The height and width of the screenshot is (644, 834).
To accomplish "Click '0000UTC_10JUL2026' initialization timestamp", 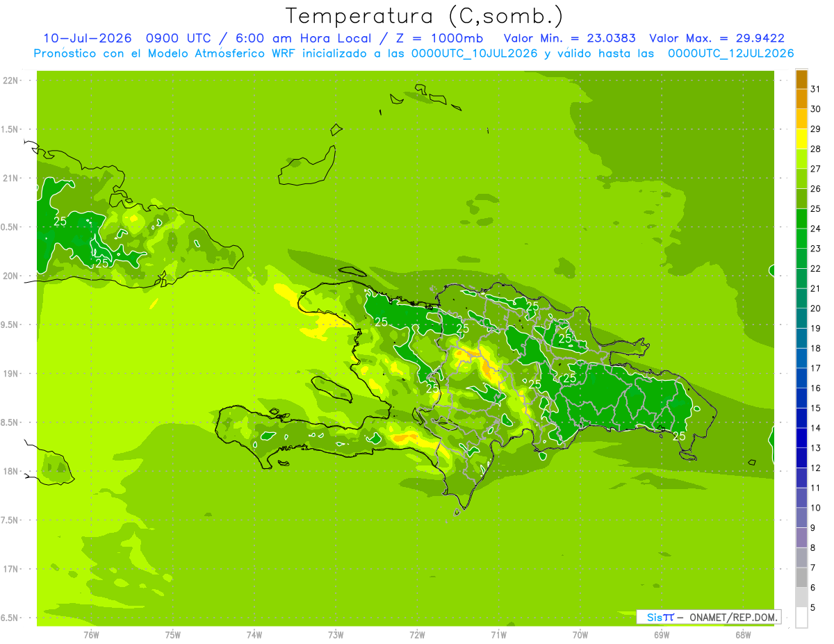I will [474, 53].
